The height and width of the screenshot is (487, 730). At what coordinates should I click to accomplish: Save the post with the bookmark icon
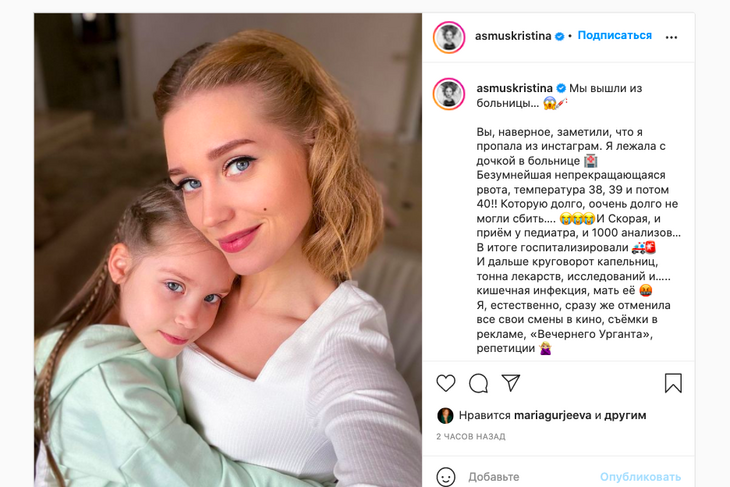pos(673,383)
